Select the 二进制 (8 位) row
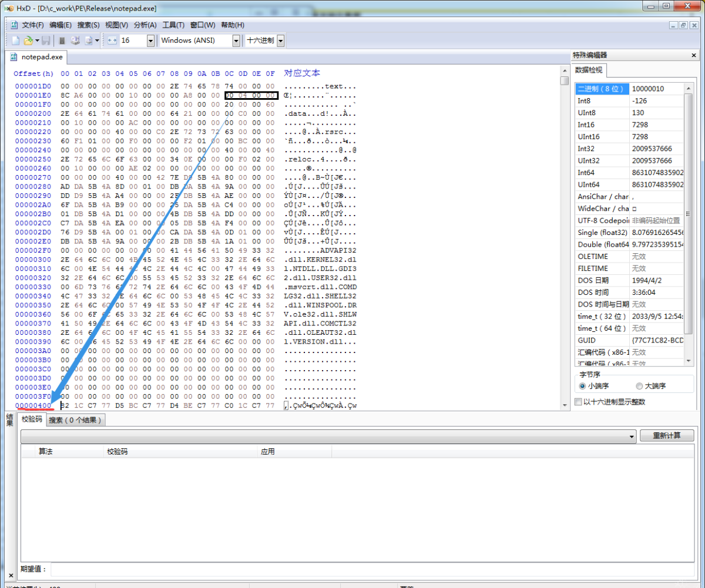Image resolution: width=705 pixels, height=588 pixels. pos(629,89)
